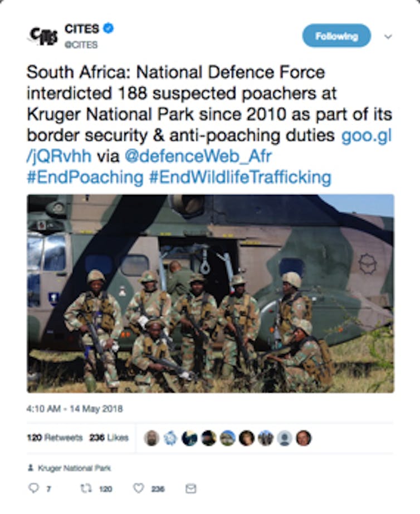Screen dimensions: 420x514
Task: Like the tweet with heart icon
Action: click(x=138, y=488)
